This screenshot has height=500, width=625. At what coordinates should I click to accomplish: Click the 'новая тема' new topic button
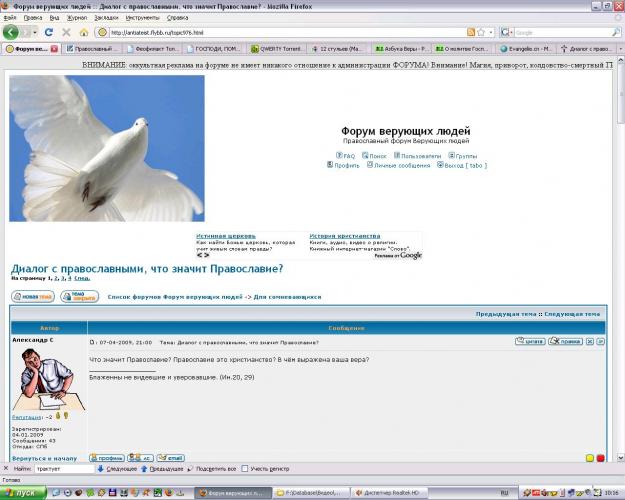pyautogui.click(x=32, y=297)
